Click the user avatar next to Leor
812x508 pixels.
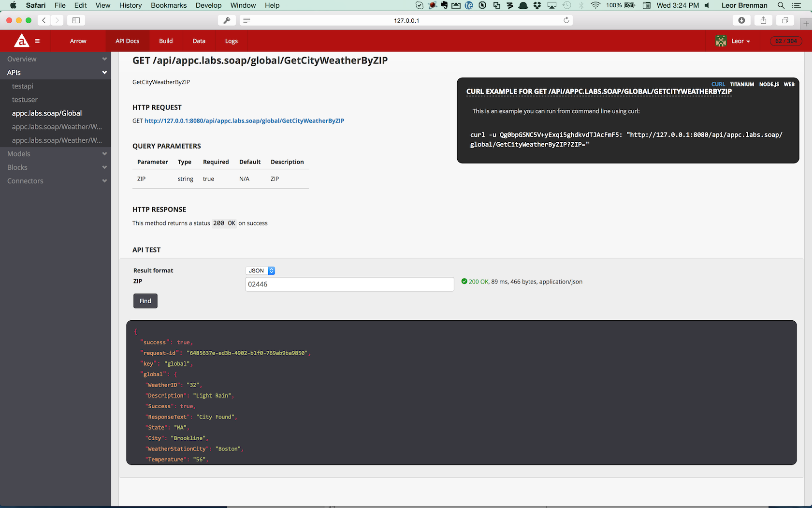(x=721, y=41)
